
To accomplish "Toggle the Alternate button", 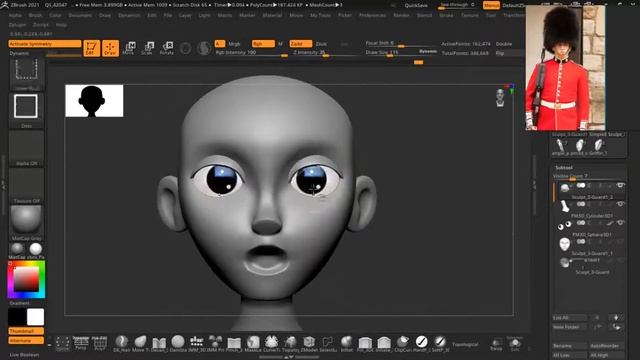I will coord(26,340).
